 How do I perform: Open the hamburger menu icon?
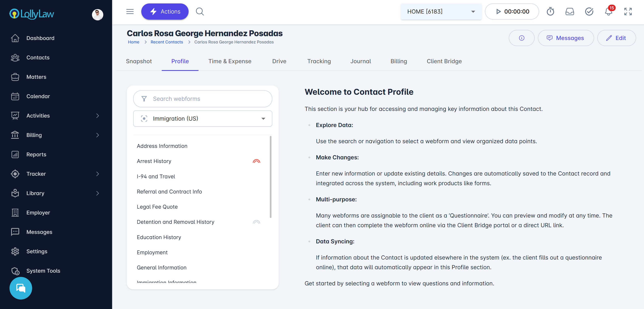(x=130, y=12)
